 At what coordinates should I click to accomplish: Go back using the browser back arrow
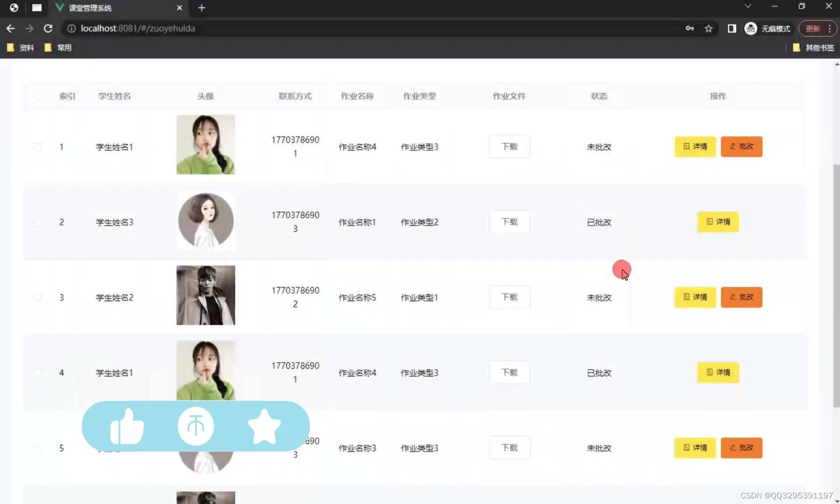click(x=10, y=28)
